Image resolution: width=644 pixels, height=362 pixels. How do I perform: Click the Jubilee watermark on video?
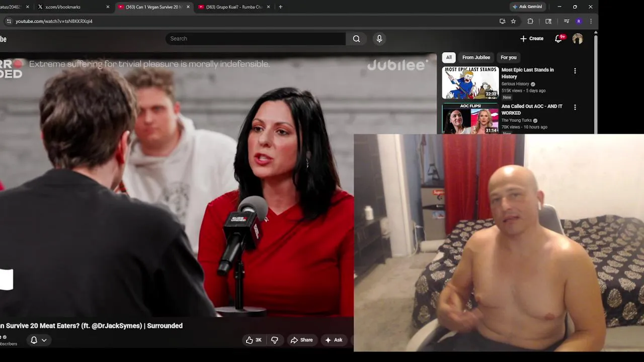pos(397,65)
